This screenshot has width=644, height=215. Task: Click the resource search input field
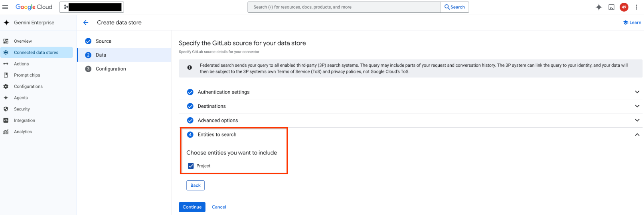[x=344, y=7]
